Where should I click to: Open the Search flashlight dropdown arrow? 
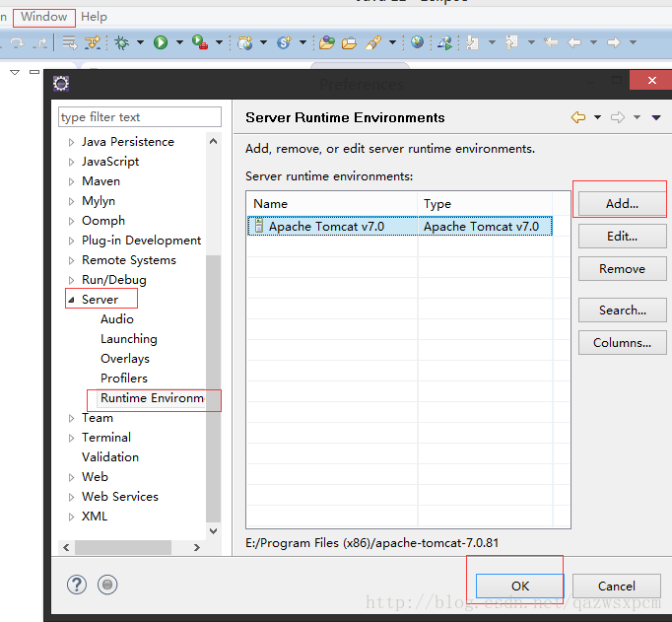392,42
